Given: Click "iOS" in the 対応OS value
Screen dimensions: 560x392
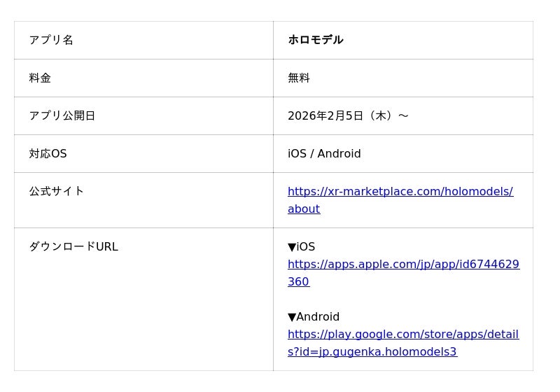Looking at the screenshot, I should [x=297, y=153].
